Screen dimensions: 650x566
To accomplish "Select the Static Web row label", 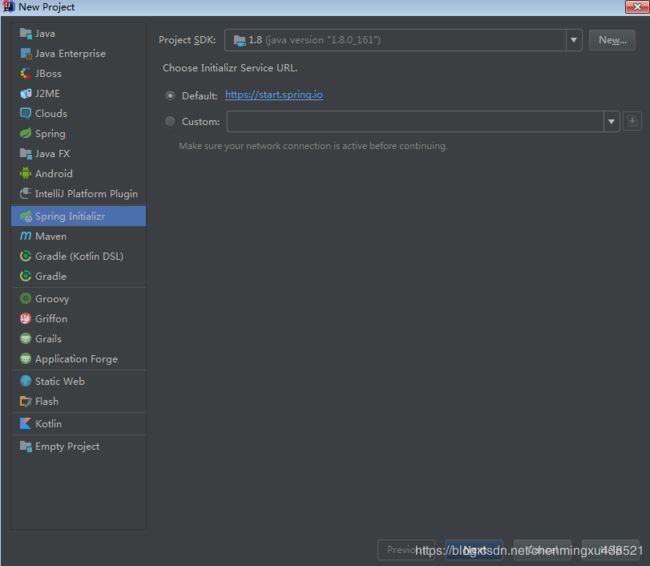I will 60,381.
